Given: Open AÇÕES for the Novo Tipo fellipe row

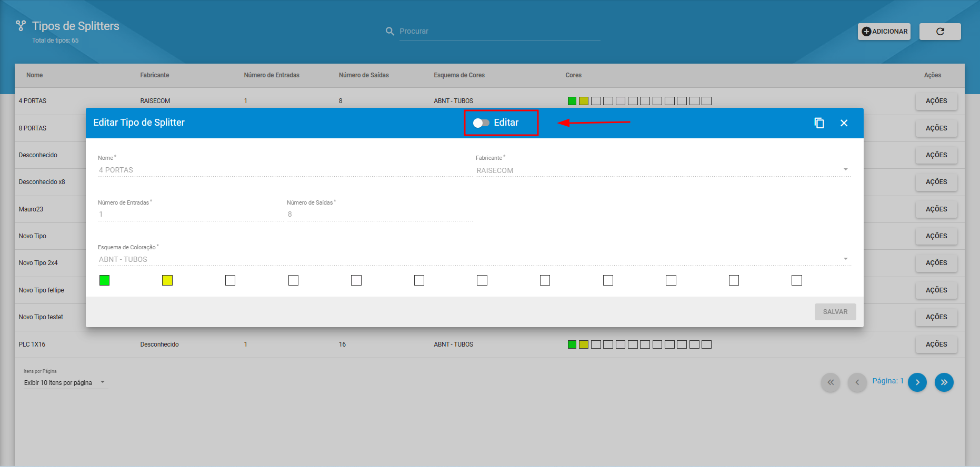Looking at the screenshot, I should (936, 290).
